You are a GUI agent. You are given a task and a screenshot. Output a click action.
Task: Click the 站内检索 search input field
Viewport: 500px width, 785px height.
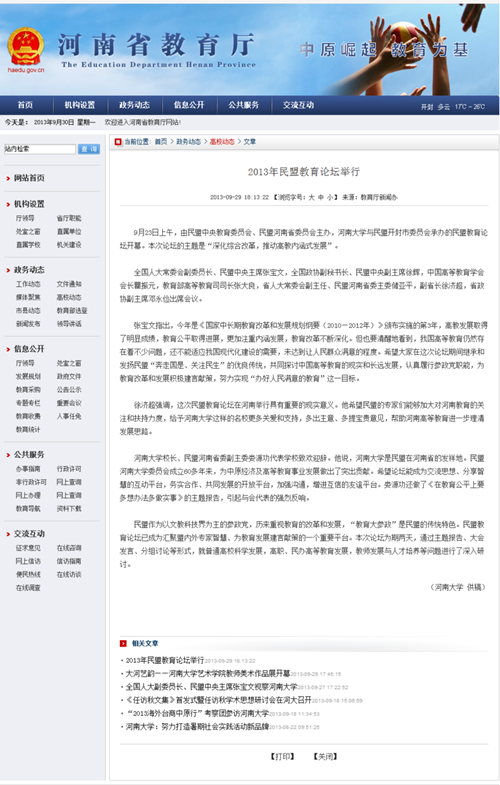coord(40,149)
